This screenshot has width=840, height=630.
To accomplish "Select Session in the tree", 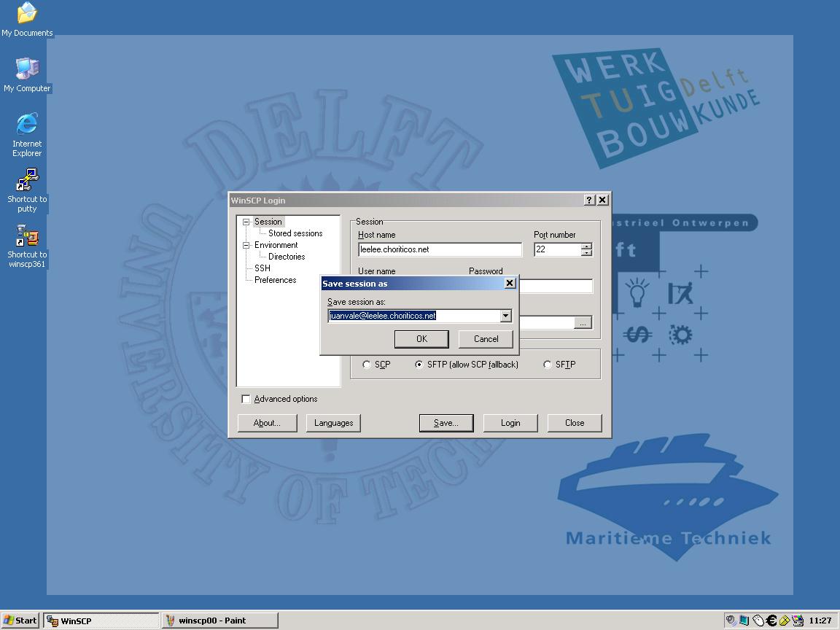I will pyautogui.click(x=268, y=222).
